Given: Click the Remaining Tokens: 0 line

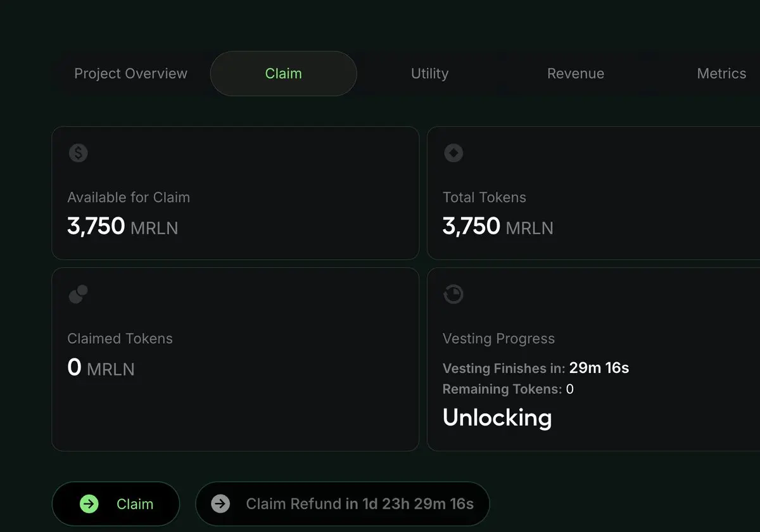Looking at the screenshot, I should click(508, 389).
